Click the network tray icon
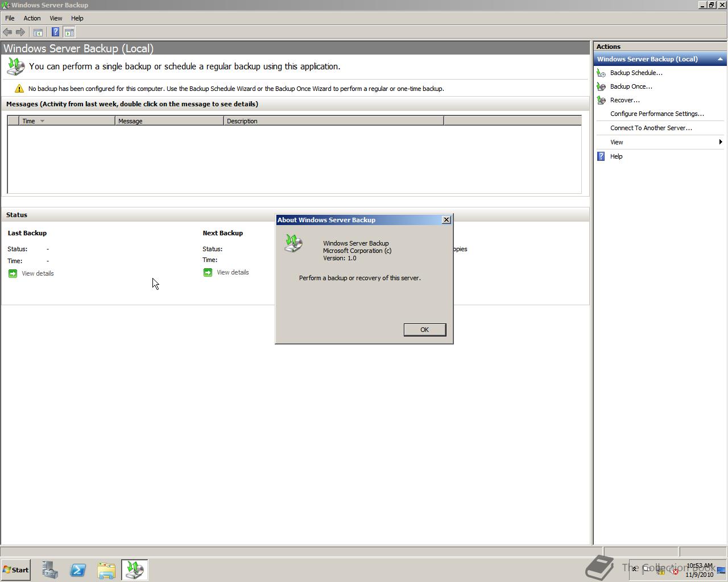Screen dimensions: 728x582 tap(661, 570)
